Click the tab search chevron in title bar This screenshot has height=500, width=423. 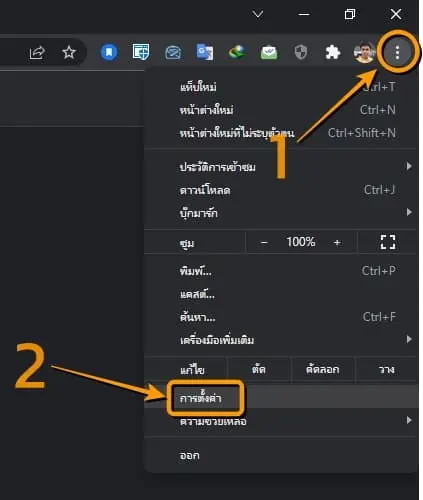(x=258, y=14)
